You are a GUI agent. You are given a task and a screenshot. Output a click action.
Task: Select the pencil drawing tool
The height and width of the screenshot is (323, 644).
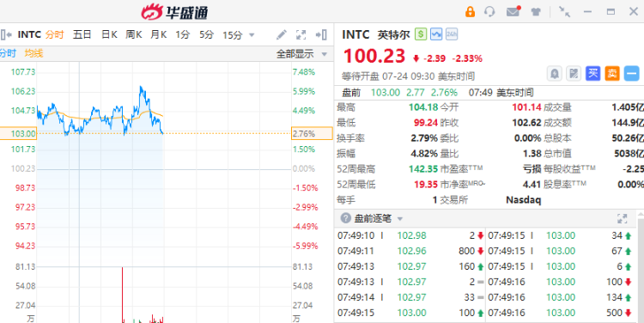282,35
